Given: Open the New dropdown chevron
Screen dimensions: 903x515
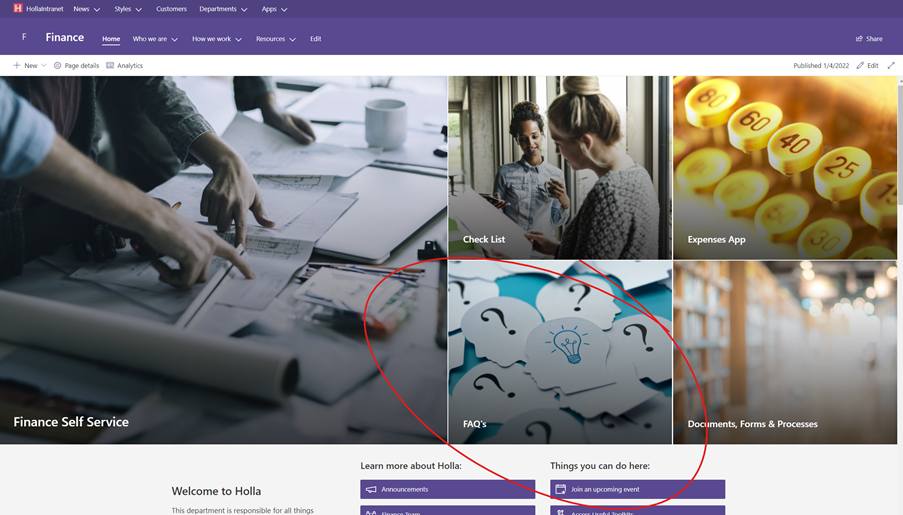Looking at the screenshot, I should click(44, 66).
